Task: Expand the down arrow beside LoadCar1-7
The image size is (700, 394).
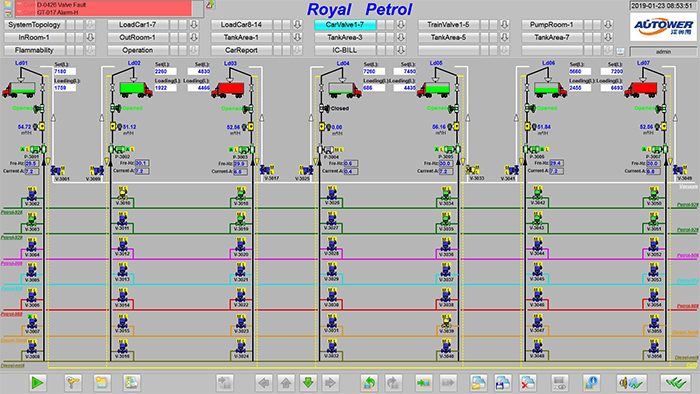Action: click(194, 25)
